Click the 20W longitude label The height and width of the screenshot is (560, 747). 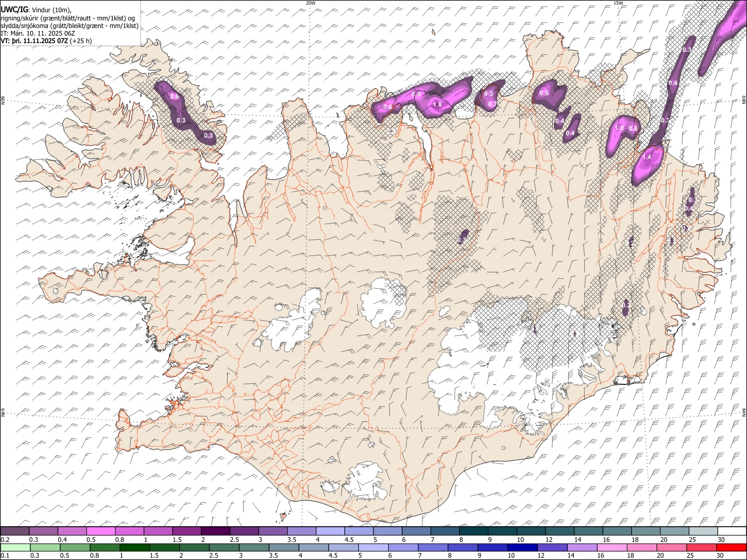[x=311, y=3]
